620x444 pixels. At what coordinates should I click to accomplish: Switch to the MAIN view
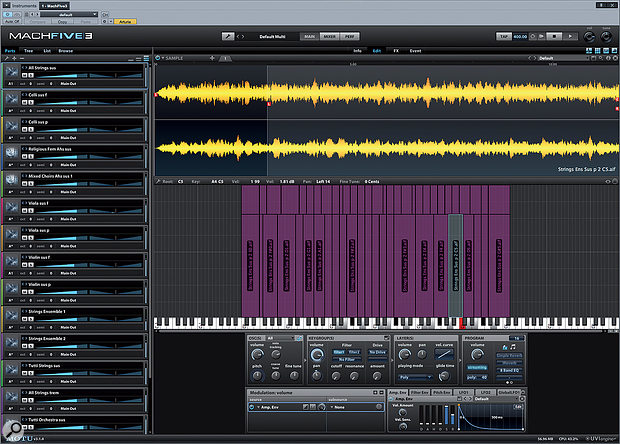[309, 36]
